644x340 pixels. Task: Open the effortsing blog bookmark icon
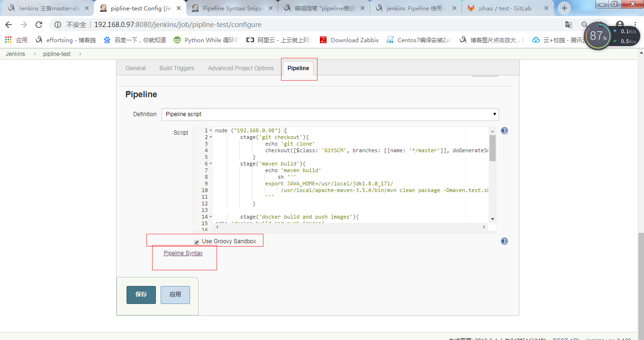point(39,40)
